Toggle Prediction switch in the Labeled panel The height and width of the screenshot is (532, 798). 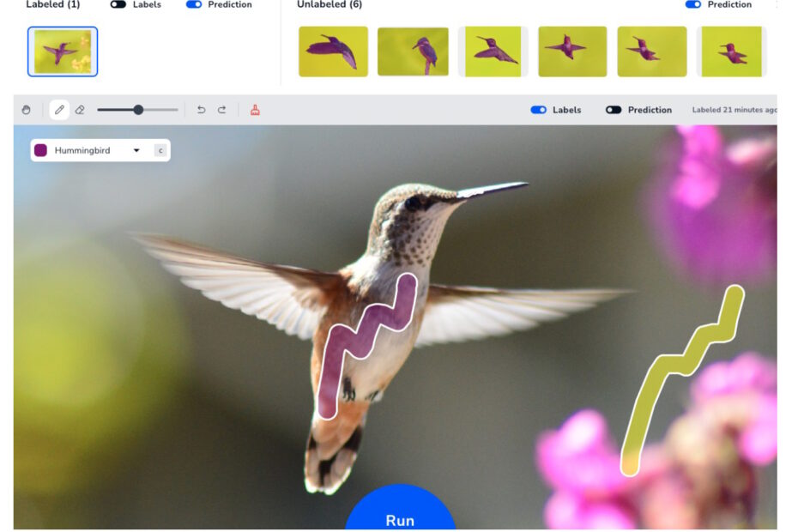(x=194, y=4)
